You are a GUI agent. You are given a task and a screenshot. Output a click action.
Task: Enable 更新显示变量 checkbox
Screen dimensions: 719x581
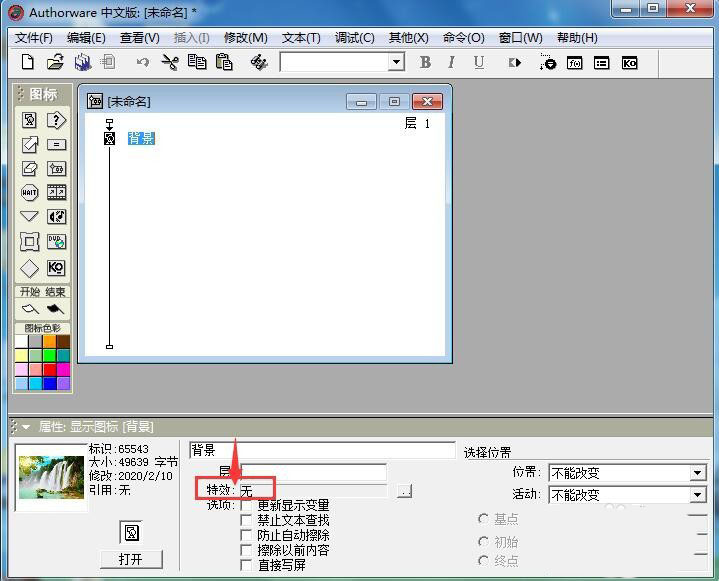[246, 505]
